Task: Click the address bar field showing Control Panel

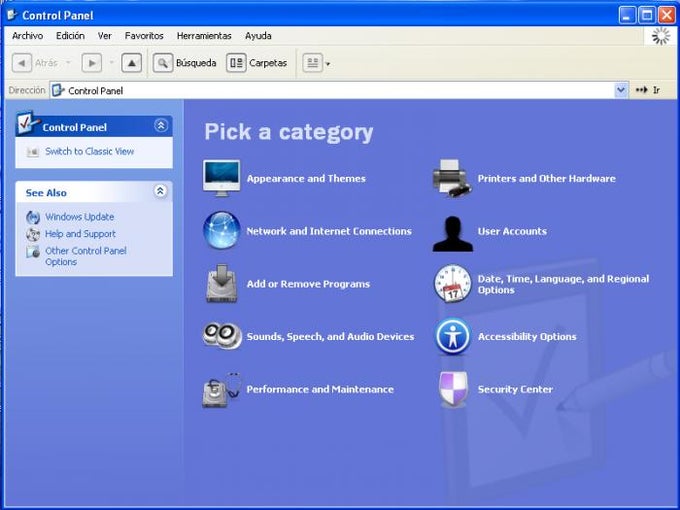Action: [x=339, y=90]
